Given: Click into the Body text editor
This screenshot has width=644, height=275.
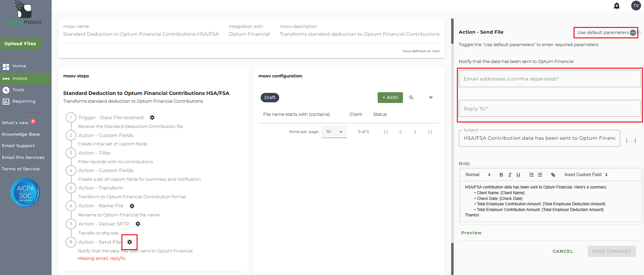Looking at the screenshot, I should click(551, 201).
